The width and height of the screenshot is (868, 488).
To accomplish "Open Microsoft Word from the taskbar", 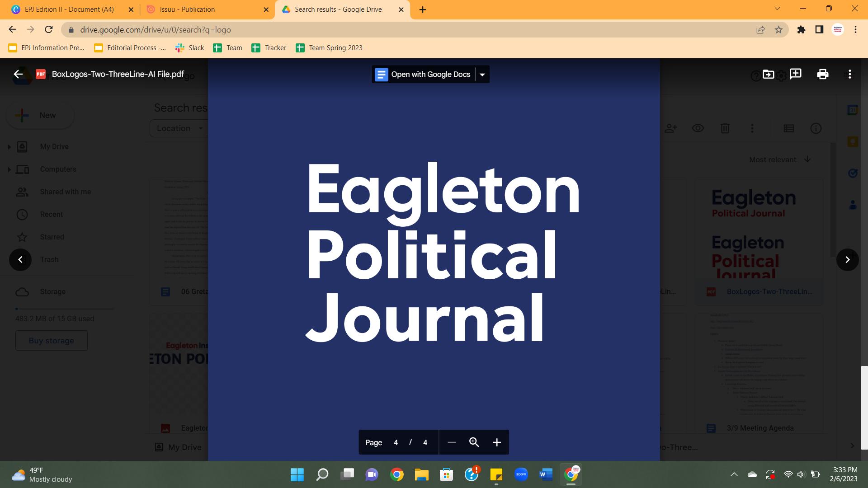I will [546, 474].
